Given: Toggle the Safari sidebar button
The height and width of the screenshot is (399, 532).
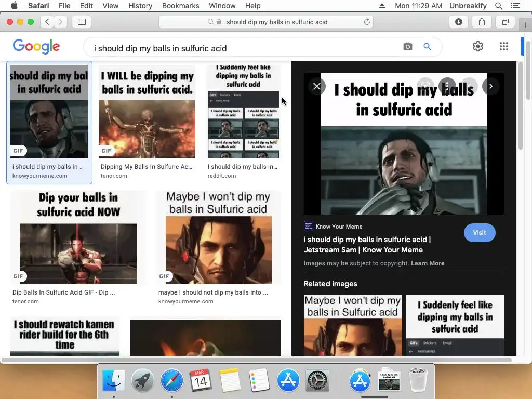Looking at the screenshot, I should pyautogui.click(x=82, y=22).
